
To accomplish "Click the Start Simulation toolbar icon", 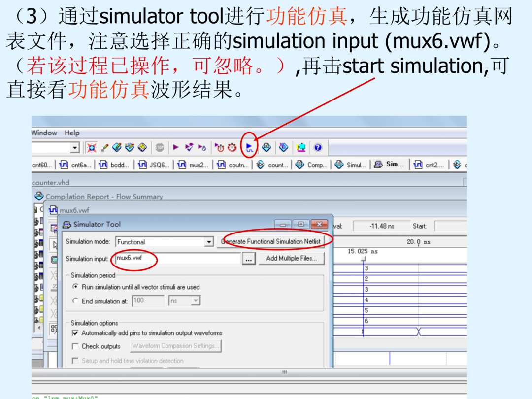I will (x=249, y=147).
